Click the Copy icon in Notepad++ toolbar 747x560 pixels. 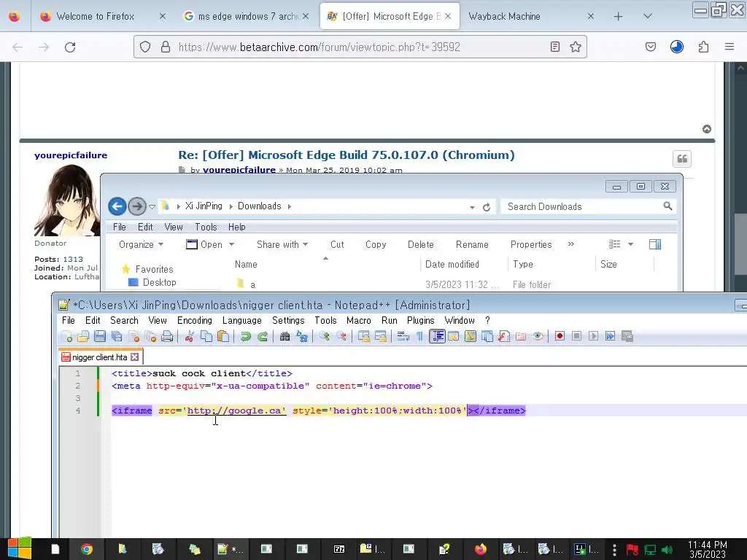(x=206, y=337)
